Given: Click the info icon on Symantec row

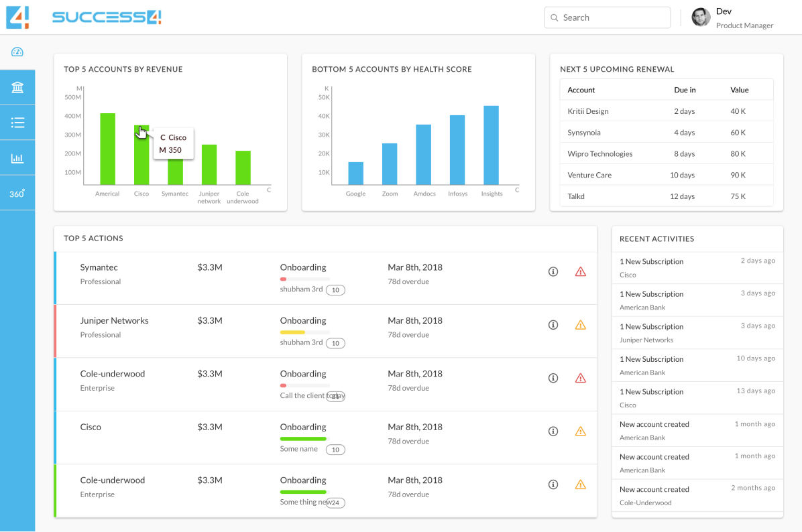Looking at the screenshot, I should coord(553,271).
